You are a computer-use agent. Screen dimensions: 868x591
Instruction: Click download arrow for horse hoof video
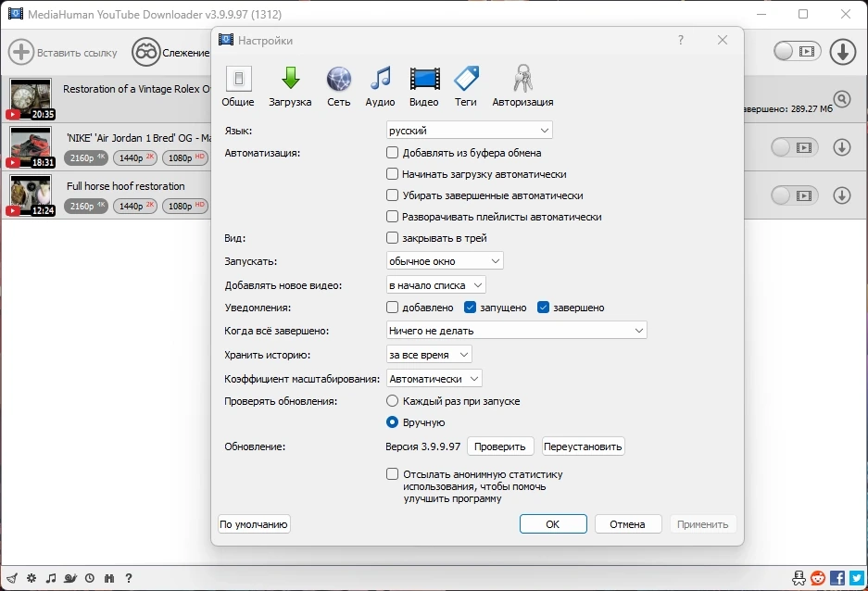[x=842, y=195]
